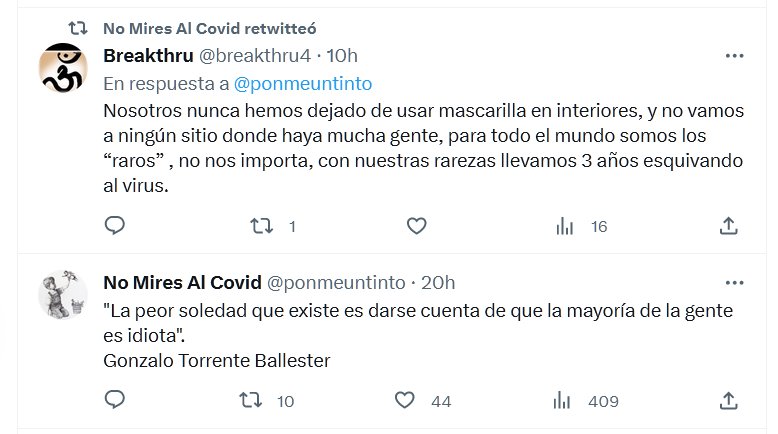
Task: View analytics showing 409 views
Action: [565, 401]
